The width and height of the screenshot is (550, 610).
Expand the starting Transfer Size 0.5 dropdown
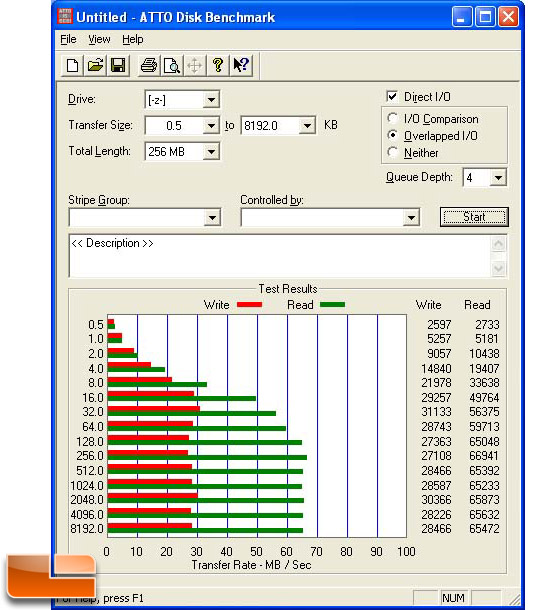211,126
